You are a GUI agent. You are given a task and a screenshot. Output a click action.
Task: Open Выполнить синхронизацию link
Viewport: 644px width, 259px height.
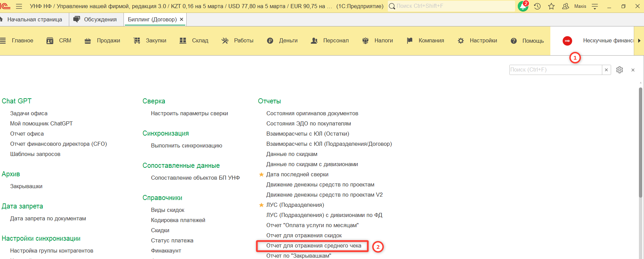pos(186,146)
